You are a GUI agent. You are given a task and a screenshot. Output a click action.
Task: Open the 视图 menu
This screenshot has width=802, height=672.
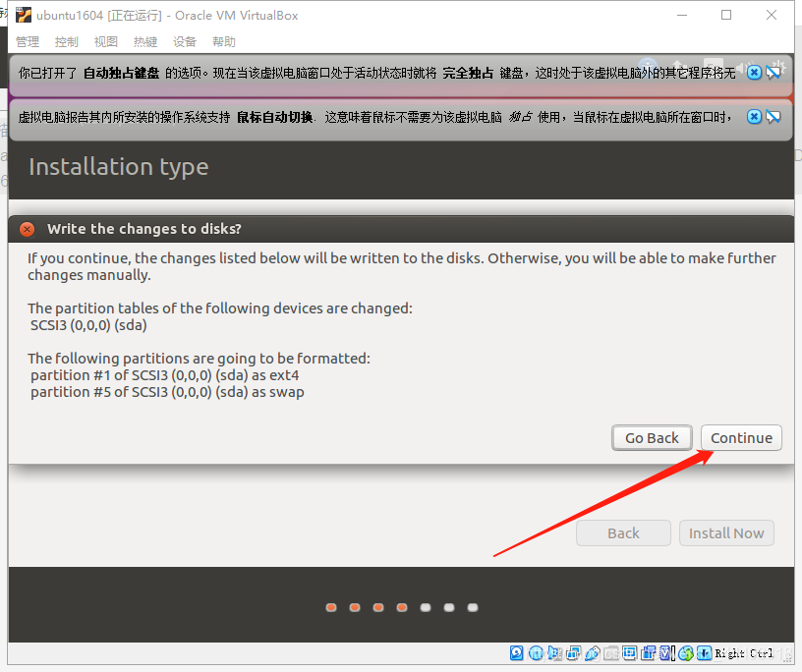106,42
